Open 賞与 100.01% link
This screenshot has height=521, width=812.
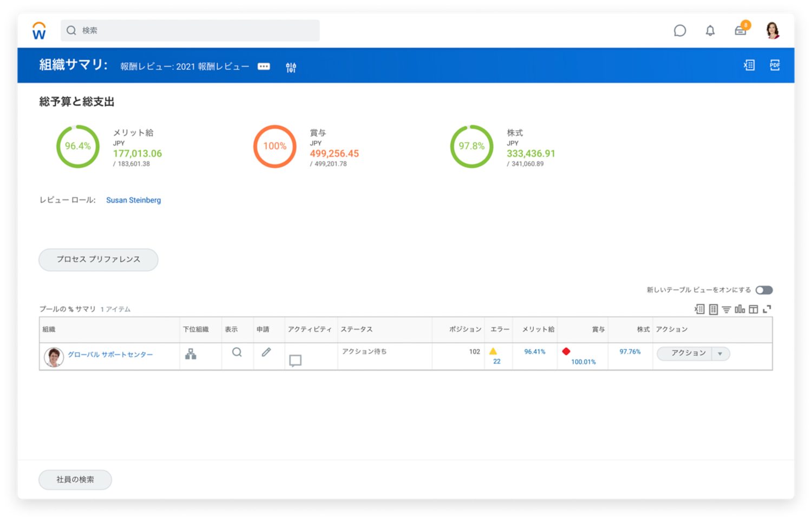pyautogui.click(x=583, y=362)
